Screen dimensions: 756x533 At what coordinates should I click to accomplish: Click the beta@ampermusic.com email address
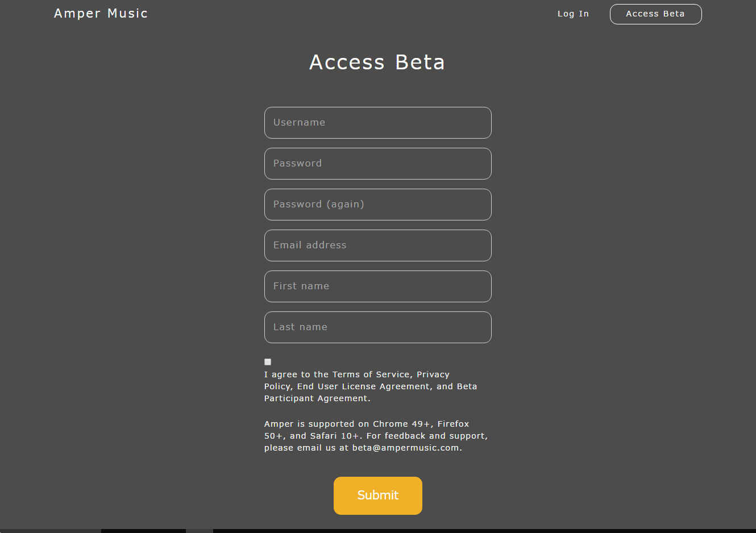pyautogui.click(x=405, y=448)
